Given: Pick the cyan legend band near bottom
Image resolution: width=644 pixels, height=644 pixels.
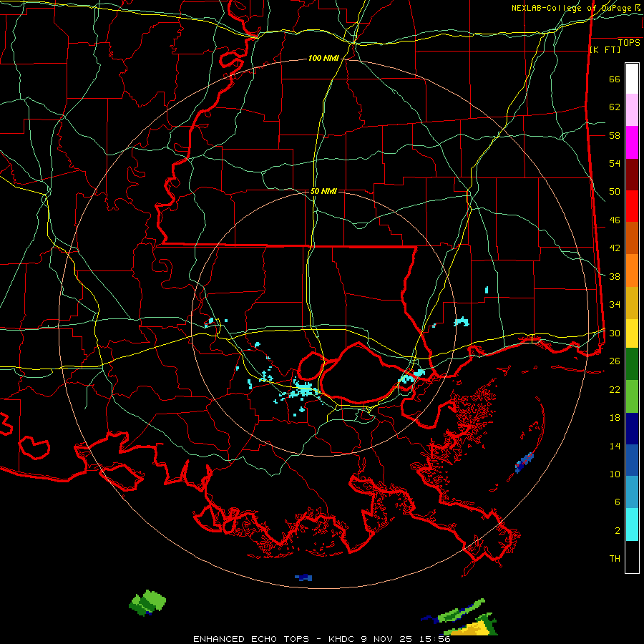Looking at the screenshot, I should (x=632, y=525).
